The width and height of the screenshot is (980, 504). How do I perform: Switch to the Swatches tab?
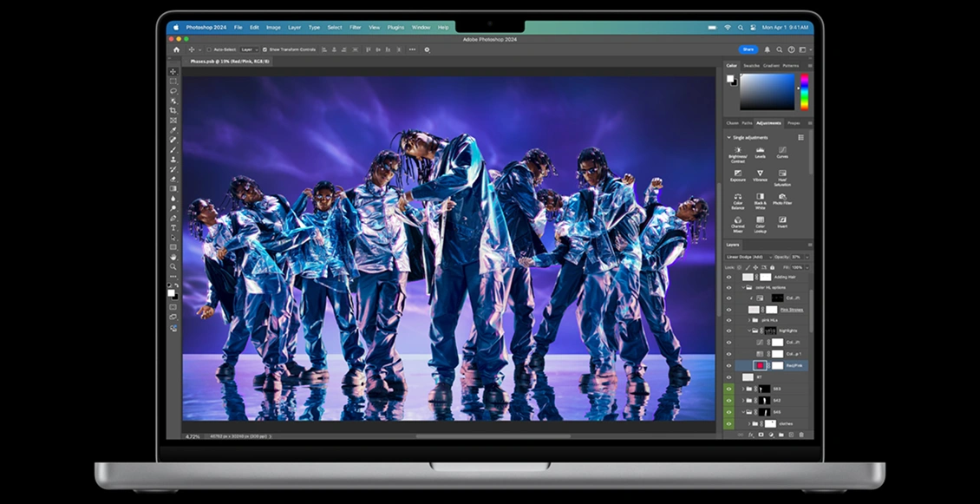(751, 65)
